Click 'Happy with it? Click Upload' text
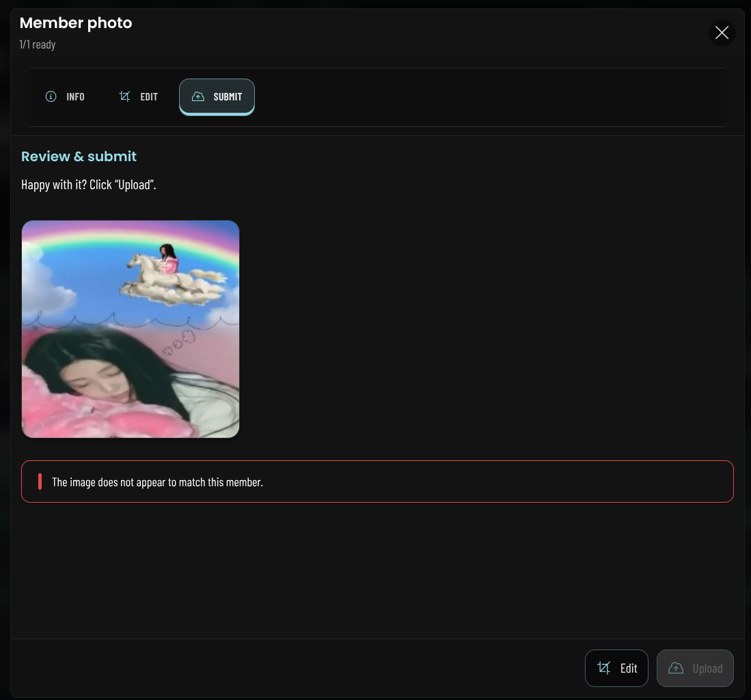Image resolution: width=751 pixels, height=700 pixels. point(89,185)
